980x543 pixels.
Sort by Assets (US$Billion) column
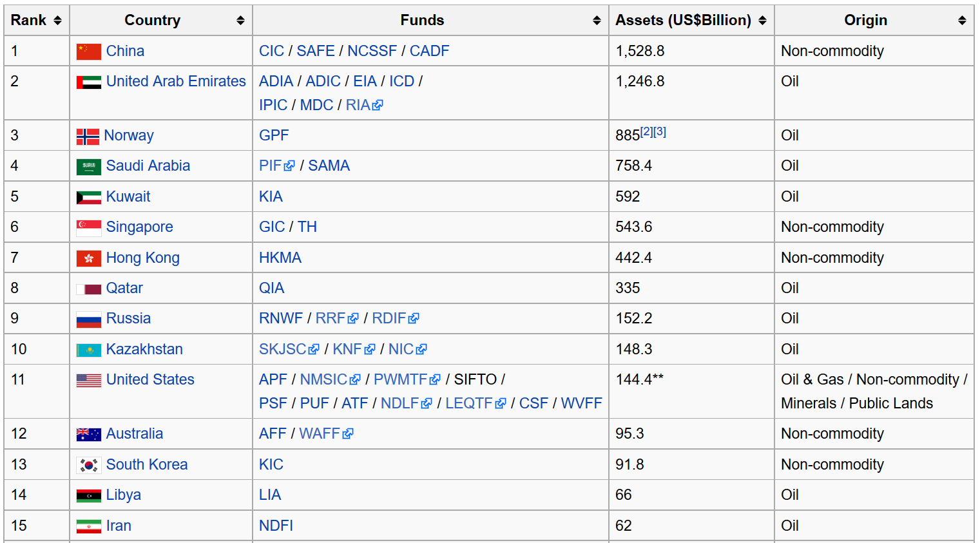[762, 21]
